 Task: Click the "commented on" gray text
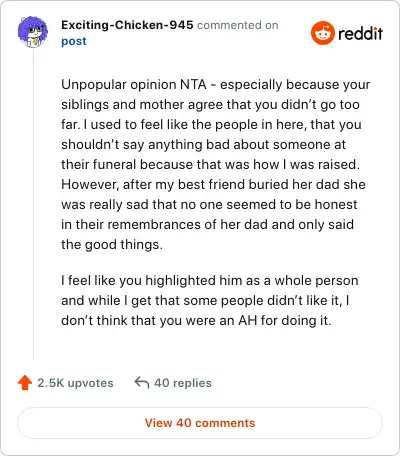(237, 25)
